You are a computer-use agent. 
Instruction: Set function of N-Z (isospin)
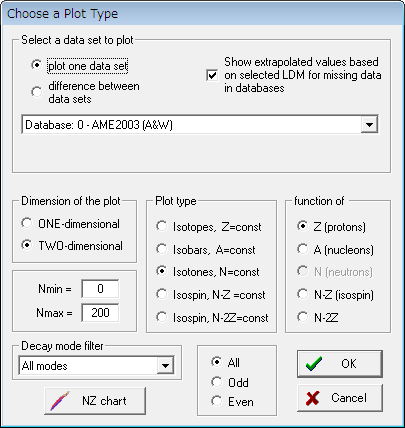[302, 294]
